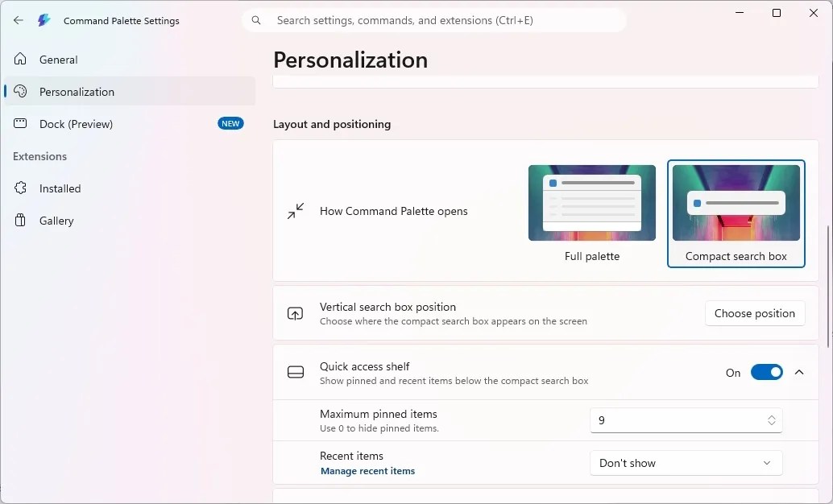Open the General settings page
Image resolution: width=833 pixels, height=504 pixels.
(130, 60)
